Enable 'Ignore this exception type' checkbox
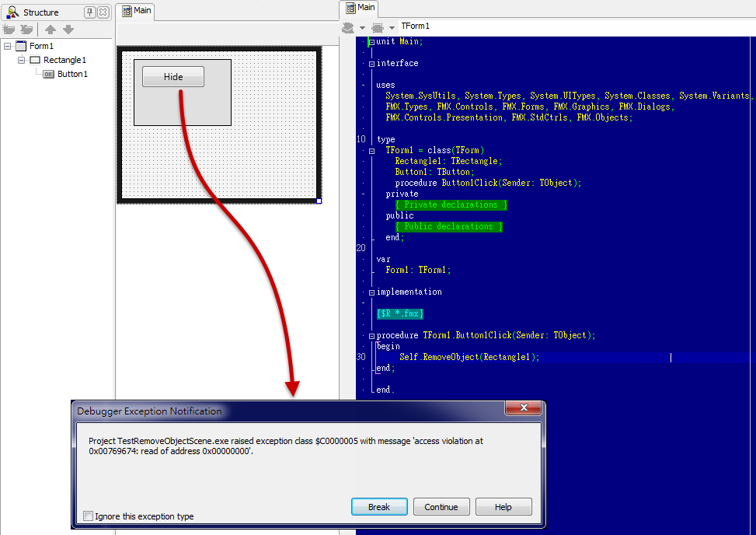Image resolution: width=756 pixels, height=535 pixels. pyautogui.click(x=89, y=516)
